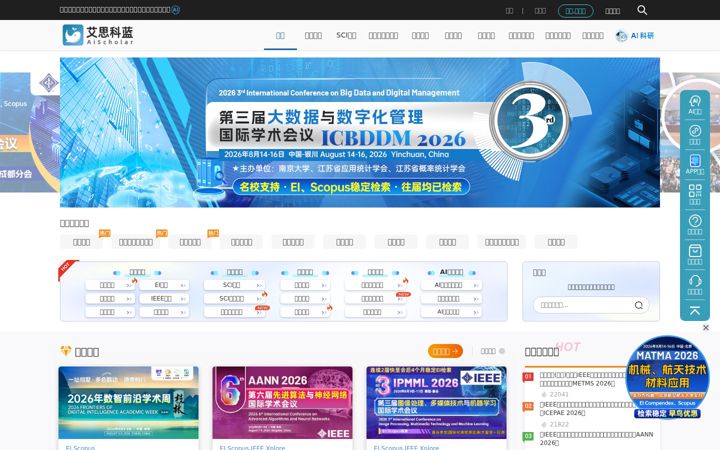Click the diamond icon beside the conference section title
This screenshot has height=450, width=720.
pyautogui.click(x=66, y=351)
